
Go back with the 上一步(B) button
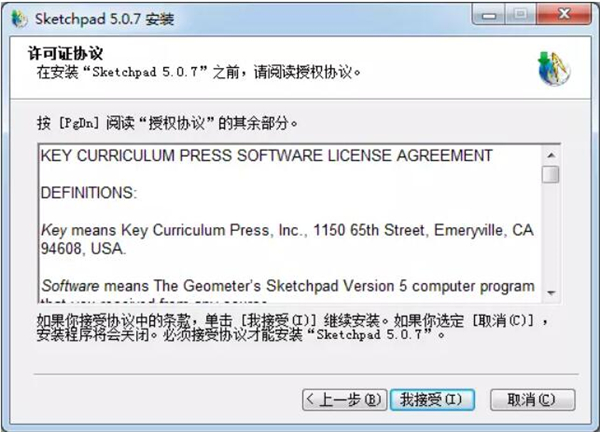click(x=344, y=400)
